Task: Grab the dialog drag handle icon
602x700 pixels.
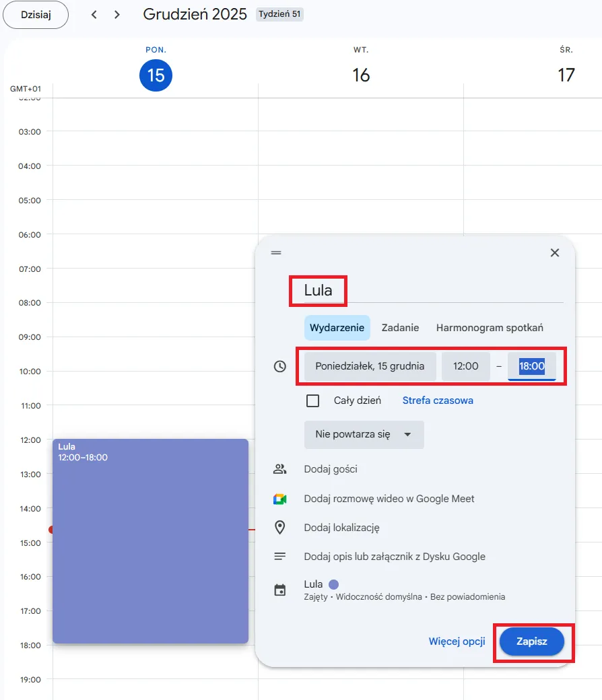Action: (x=276, y=252)
